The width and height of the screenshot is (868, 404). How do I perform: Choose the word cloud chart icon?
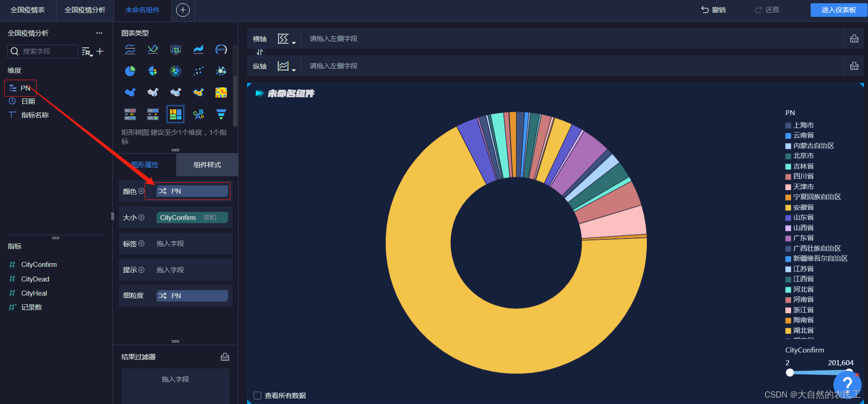coord(198,114)
